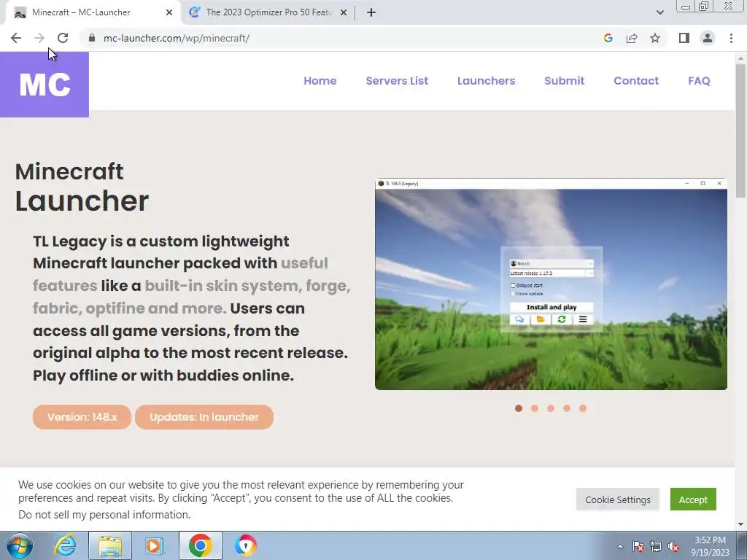Open the FAQ page
Image resolution: width=747 pixels, height=560 pixels.
pos(699,80)
